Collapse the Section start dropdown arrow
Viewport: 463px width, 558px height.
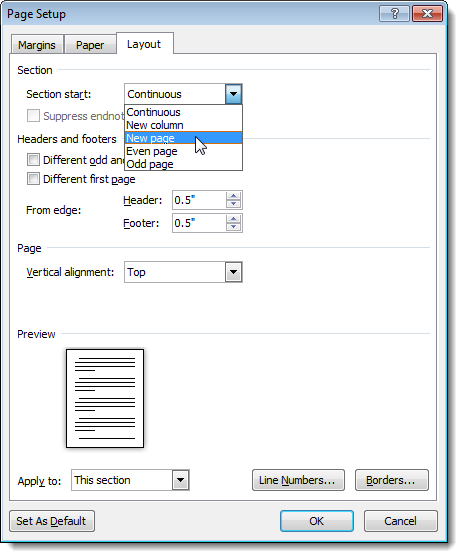[233, 94]
